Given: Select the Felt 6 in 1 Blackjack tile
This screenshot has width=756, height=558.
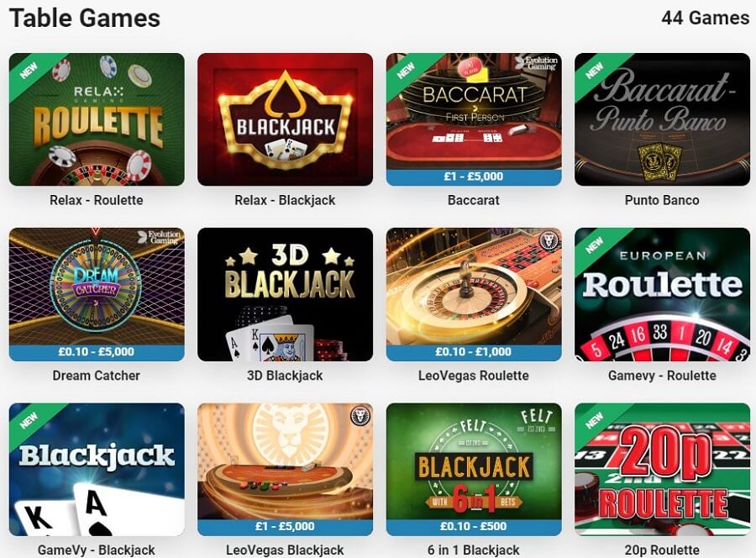Looking at the screenshot, I should pos(474,469).
